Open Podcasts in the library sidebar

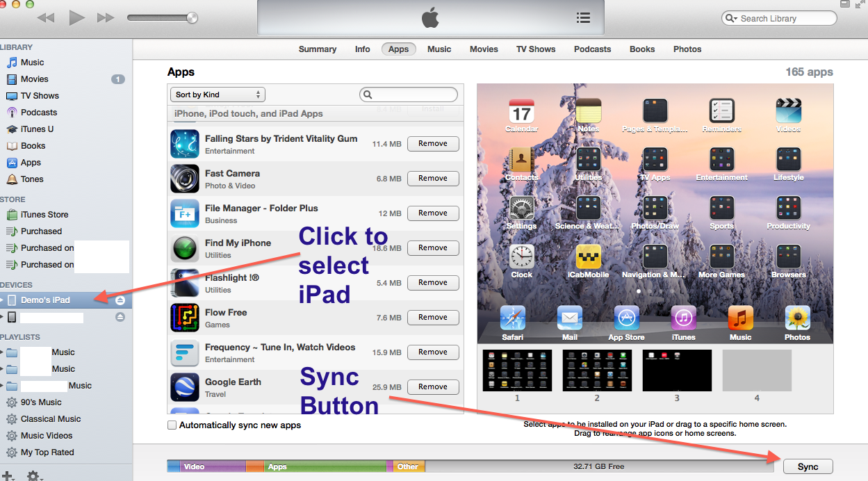click(39, 113)
